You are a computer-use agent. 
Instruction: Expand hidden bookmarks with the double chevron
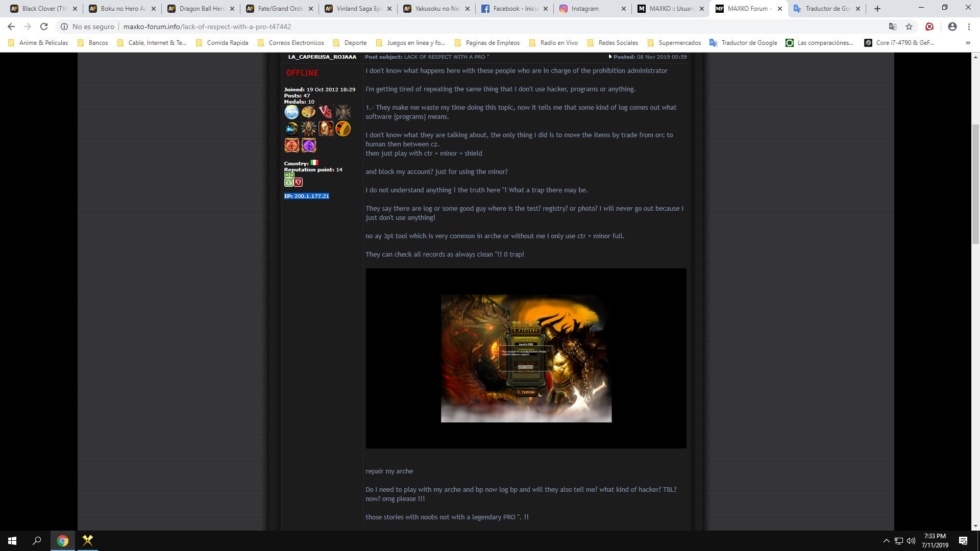click(x=968, y=43)
